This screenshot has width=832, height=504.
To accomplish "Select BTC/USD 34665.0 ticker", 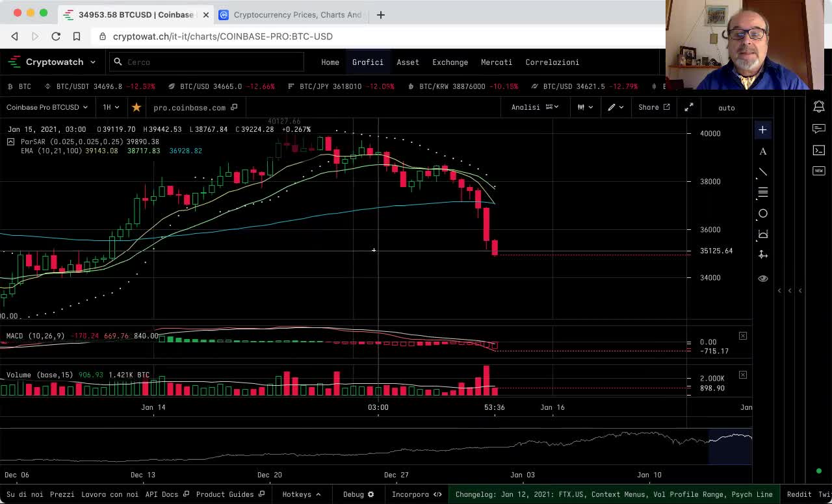I will [x=221, y=86].
